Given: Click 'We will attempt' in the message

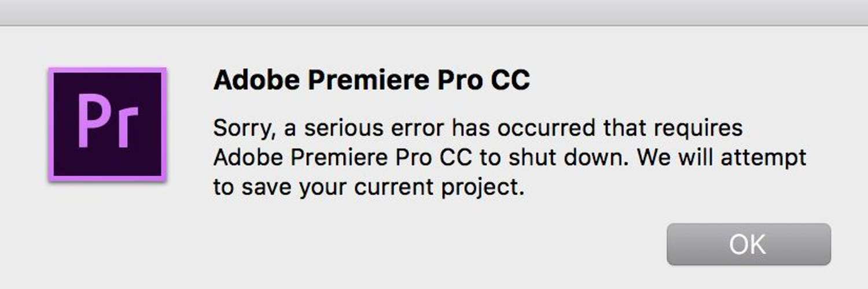Looking at the screenshot, I should click(x=723, y=157).
